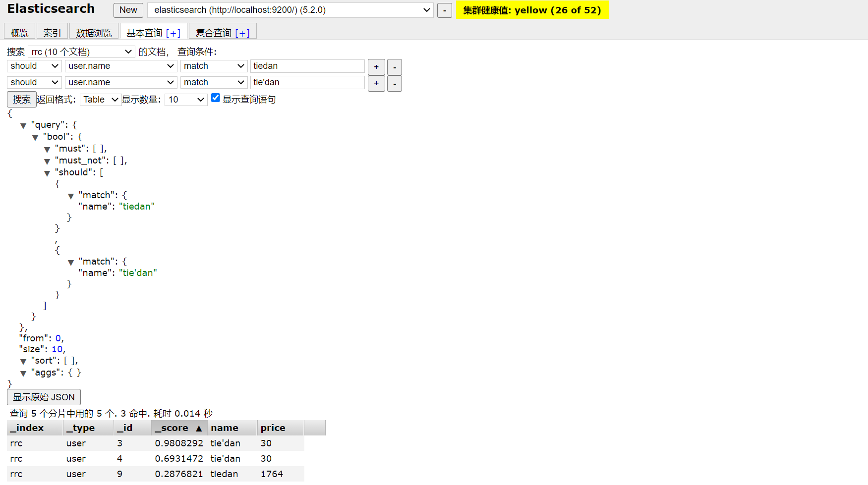Sort by the price column header

(x=280, y=428)
